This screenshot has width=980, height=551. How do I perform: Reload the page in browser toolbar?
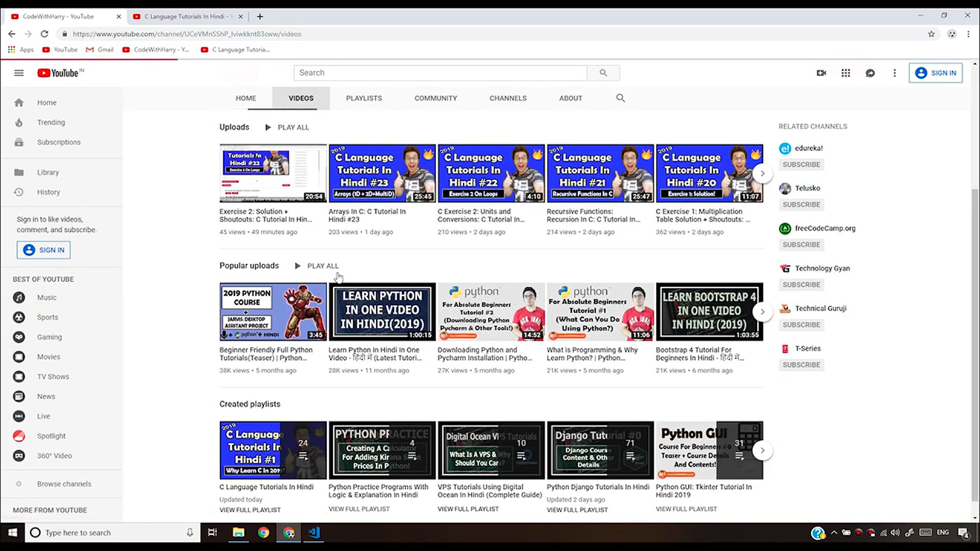click(x=44, y=34)
